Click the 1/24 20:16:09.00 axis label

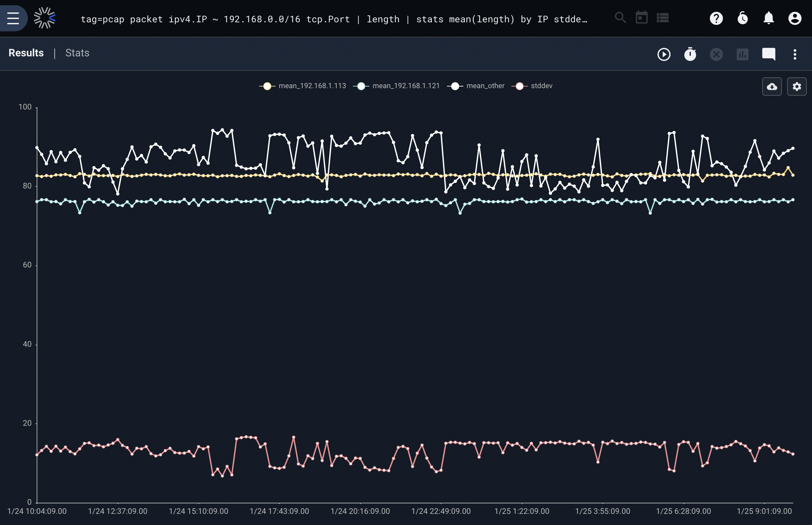(x=360, y=511)
